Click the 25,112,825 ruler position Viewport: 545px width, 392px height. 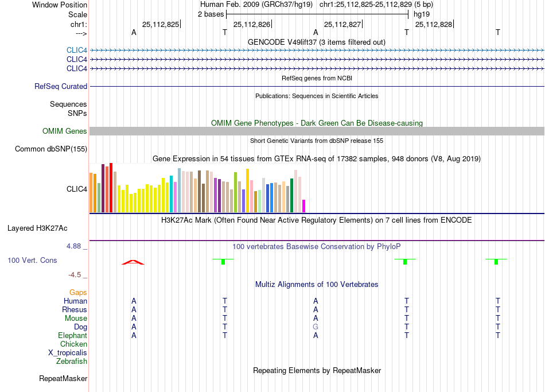(161, 24)
